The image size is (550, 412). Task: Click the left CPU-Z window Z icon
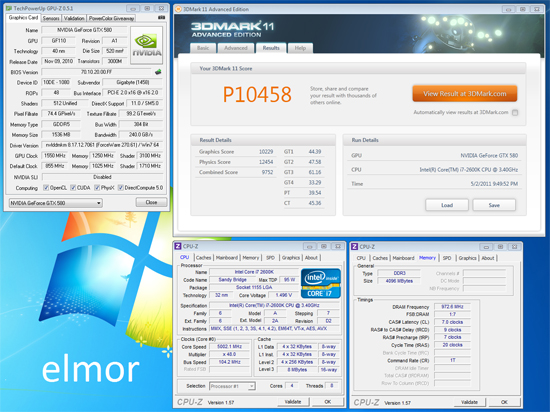(178, 246)
